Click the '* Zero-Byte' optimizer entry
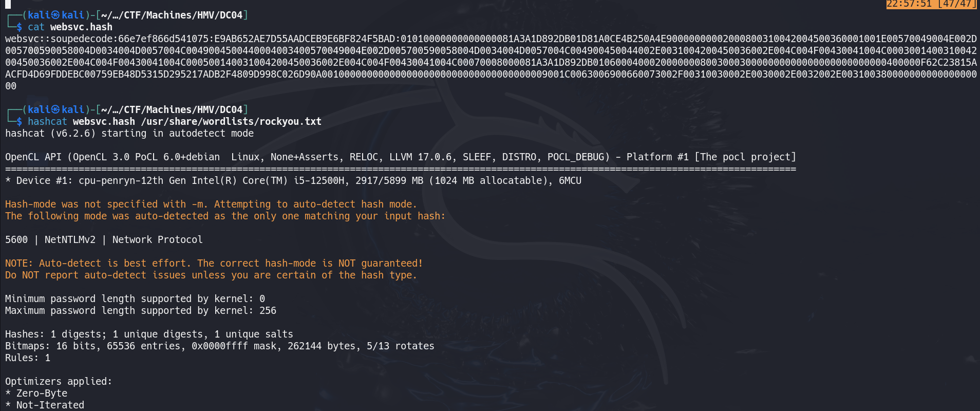The width and height of the screenshot is (980, 411). click(x=36, y=393)
